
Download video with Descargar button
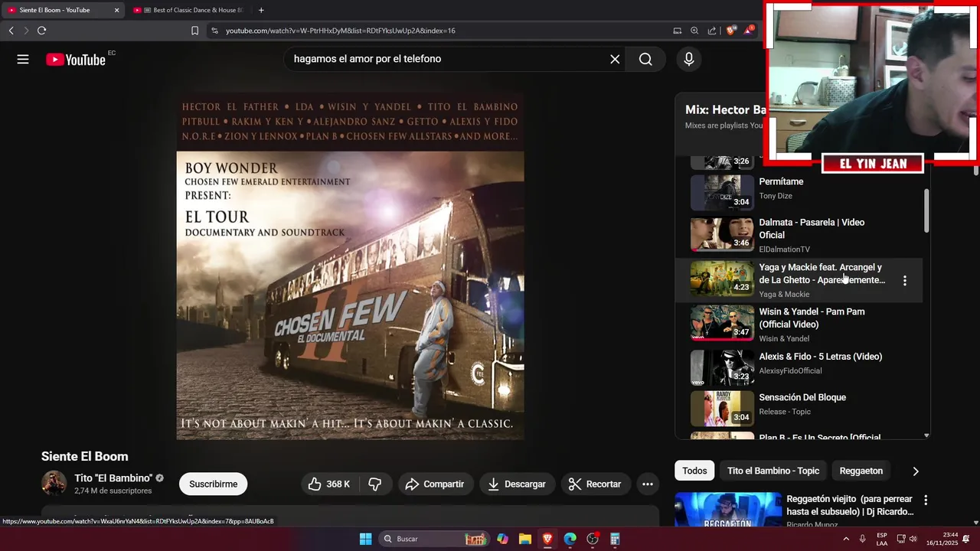[517, 484]
